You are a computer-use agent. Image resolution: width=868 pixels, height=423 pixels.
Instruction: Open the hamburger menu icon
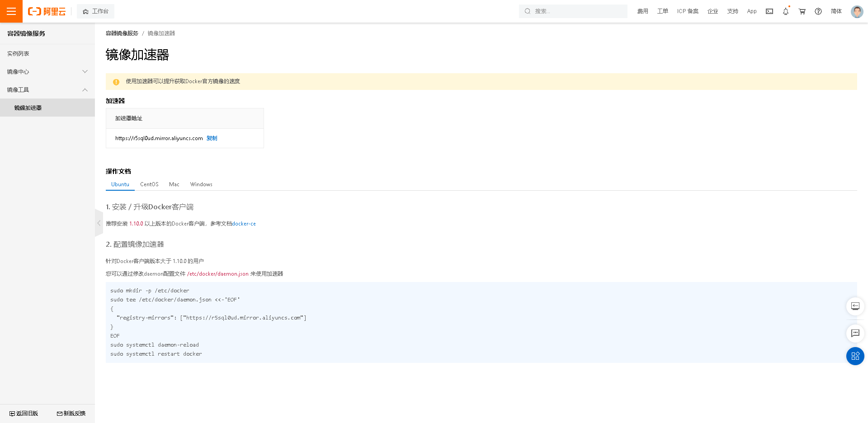click(11, 11)
